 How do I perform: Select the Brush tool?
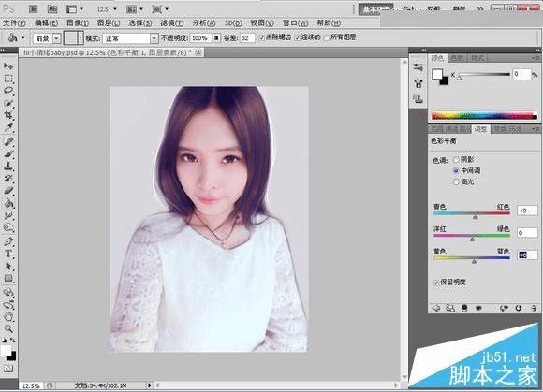[x=8, y=154]
